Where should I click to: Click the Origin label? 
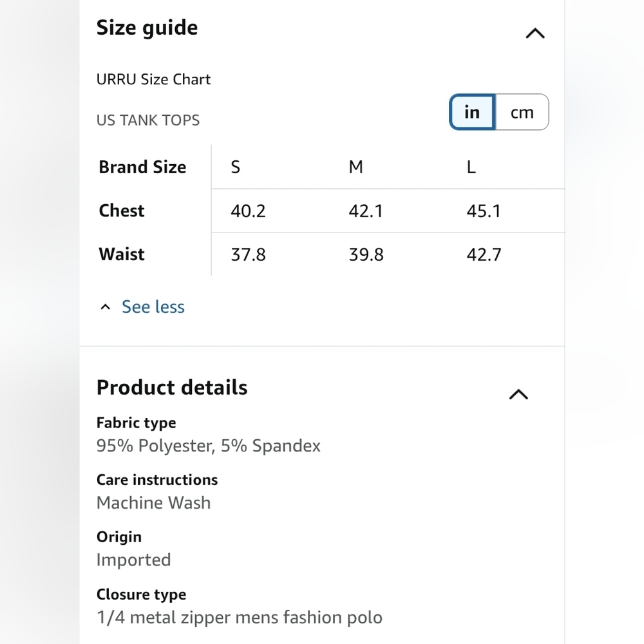(x=119, y=537)
